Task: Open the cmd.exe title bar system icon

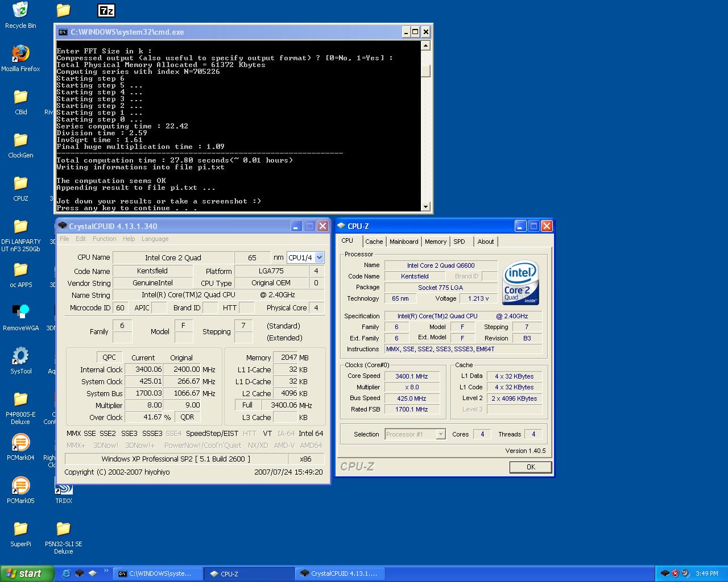Action: (x=63, y=32)
